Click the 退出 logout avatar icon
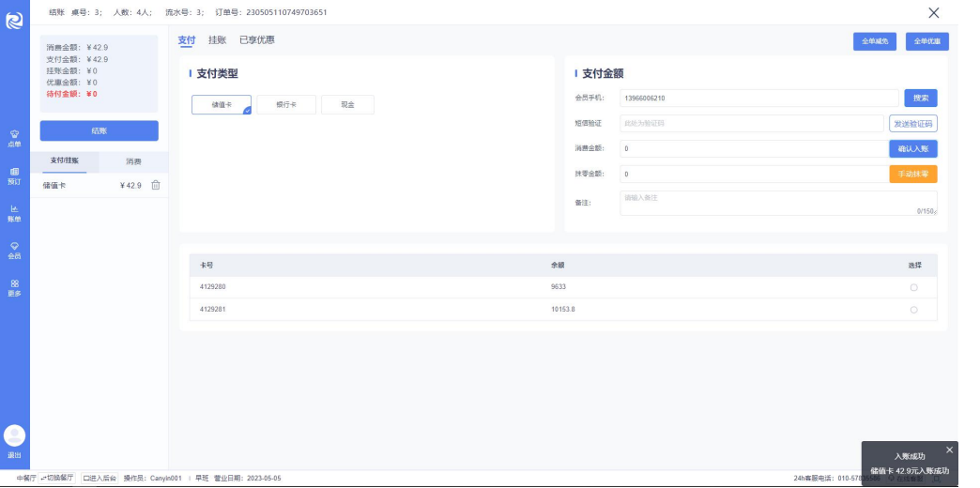 click(x=14, y=435)
